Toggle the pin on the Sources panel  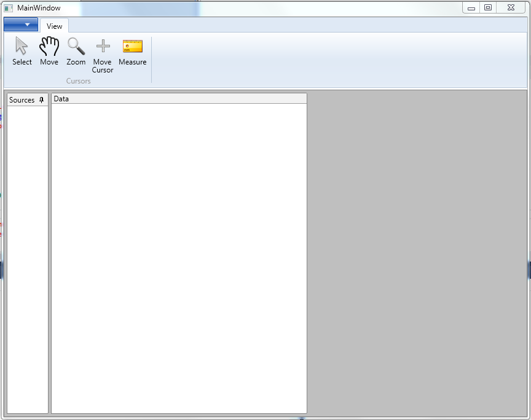(x=41, y=100)
